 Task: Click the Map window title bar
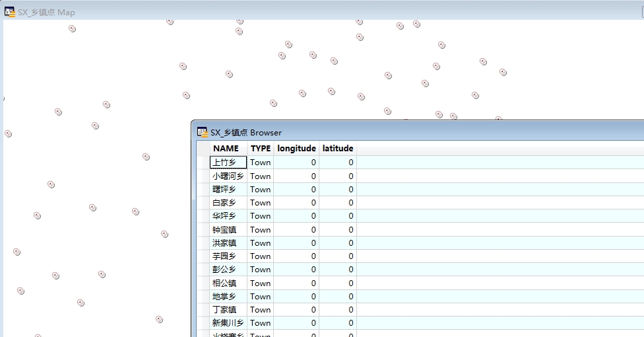264,12
